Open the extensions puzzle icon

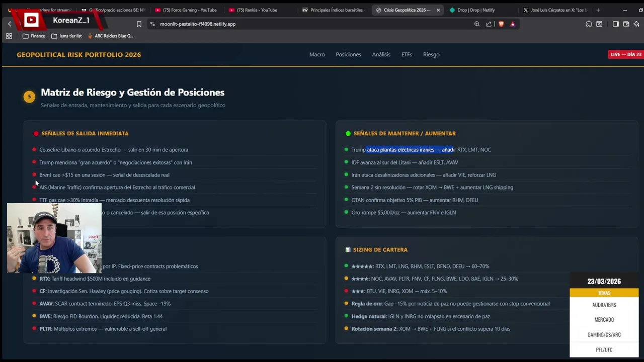pyautogui.click(x=589, y=24)
